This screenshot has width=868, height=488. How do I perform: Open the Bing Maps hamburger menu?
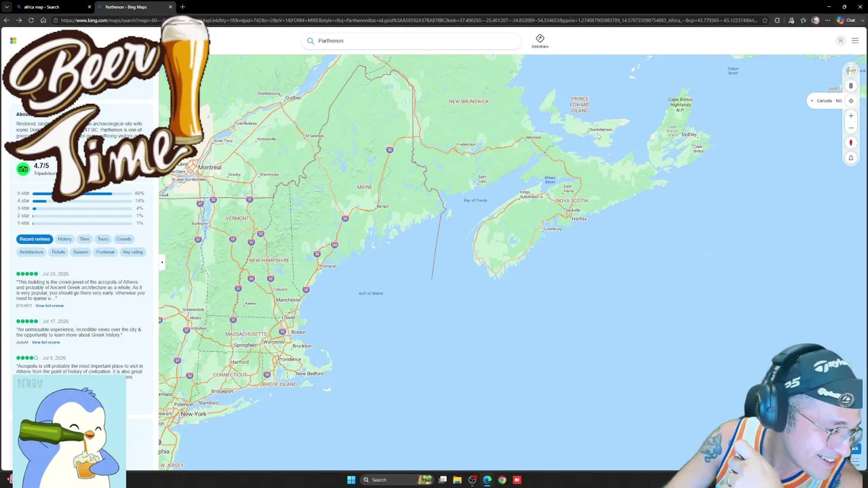(854, 41)
